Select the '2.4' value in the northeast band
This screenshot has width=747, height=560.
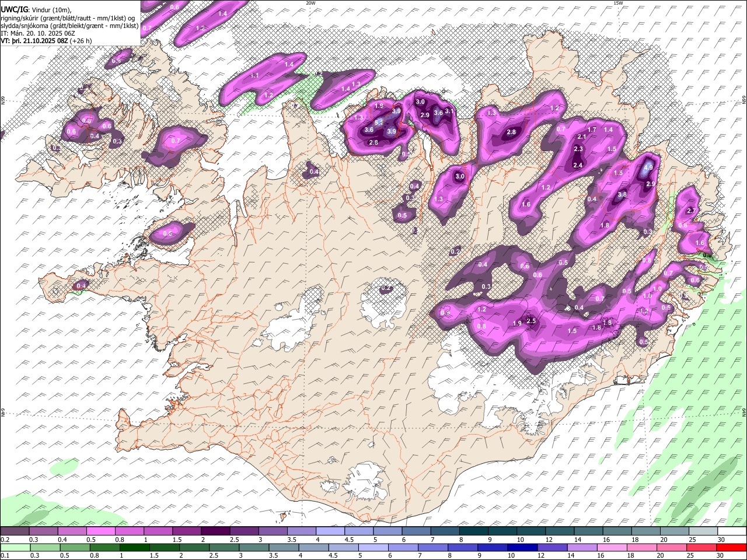tap(578, 166)
